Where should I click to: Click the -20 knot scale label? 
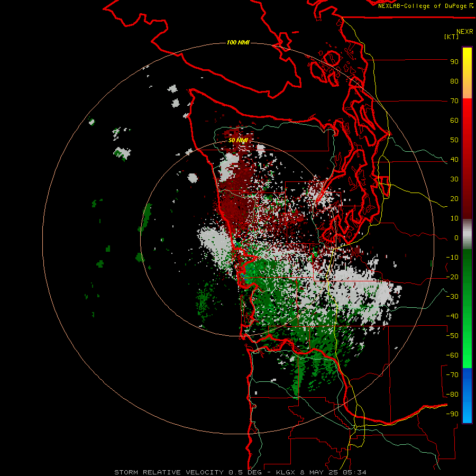pyautogui.click(x=452, y=277)
